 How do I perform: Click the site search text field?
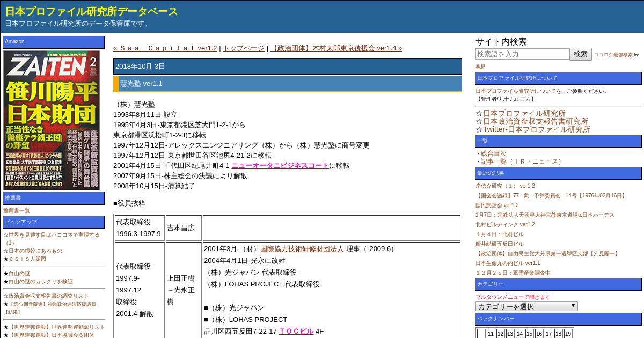click(x=522, y=54)
